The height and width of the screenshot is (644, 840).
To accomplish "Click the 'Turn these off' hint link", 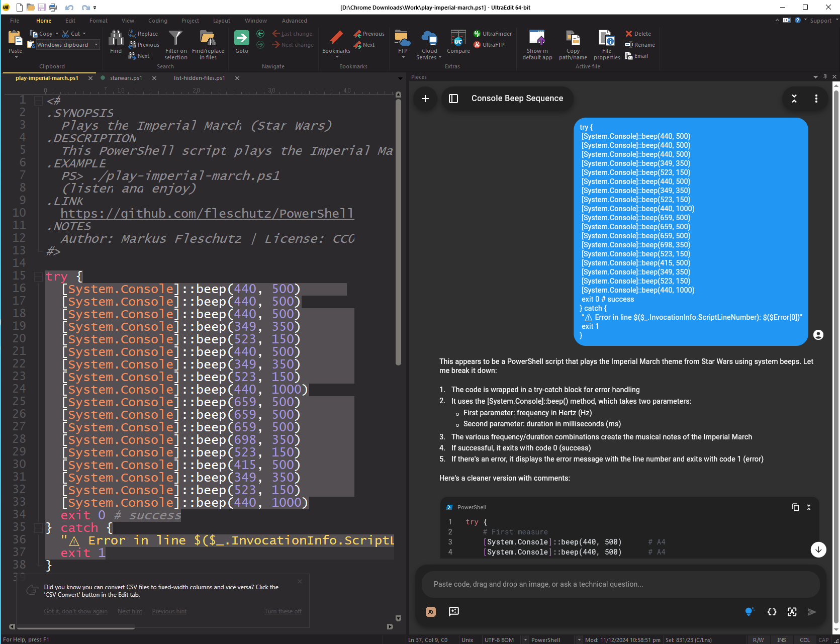I will (x=283, y=611).
